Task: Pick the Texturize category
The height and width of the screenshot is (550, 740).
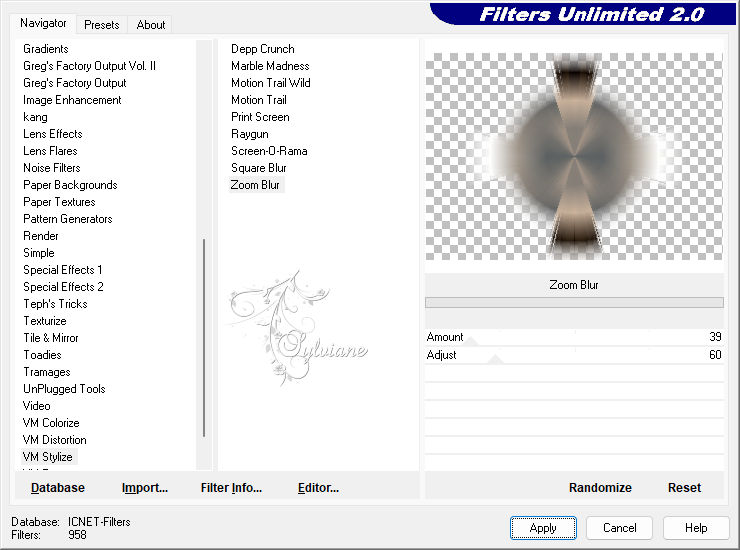Action: pos(45,321)
